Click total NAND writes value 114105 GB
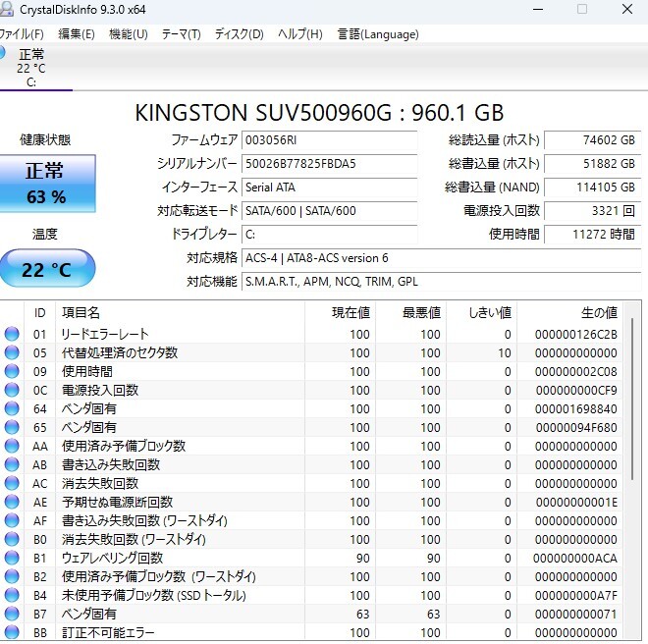The height and width of the screenshot is (644, 648). [x=593, y=188]
